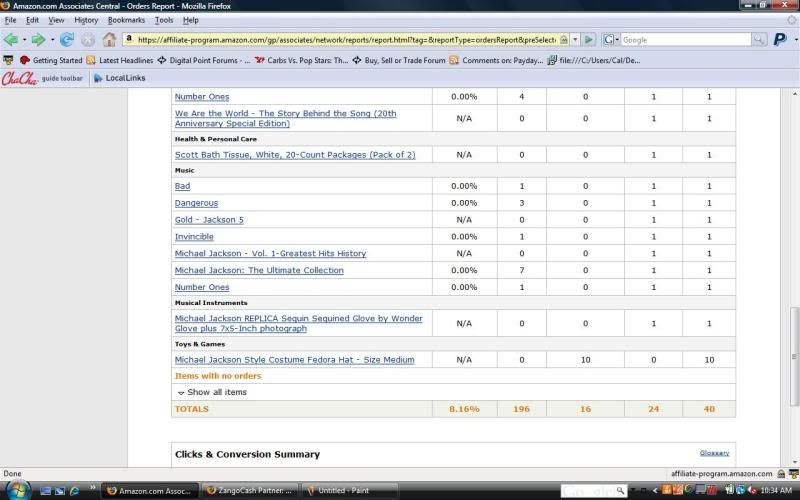Open the History menu
This screenshot has width=800, height=500.
[x=86, y=20]
